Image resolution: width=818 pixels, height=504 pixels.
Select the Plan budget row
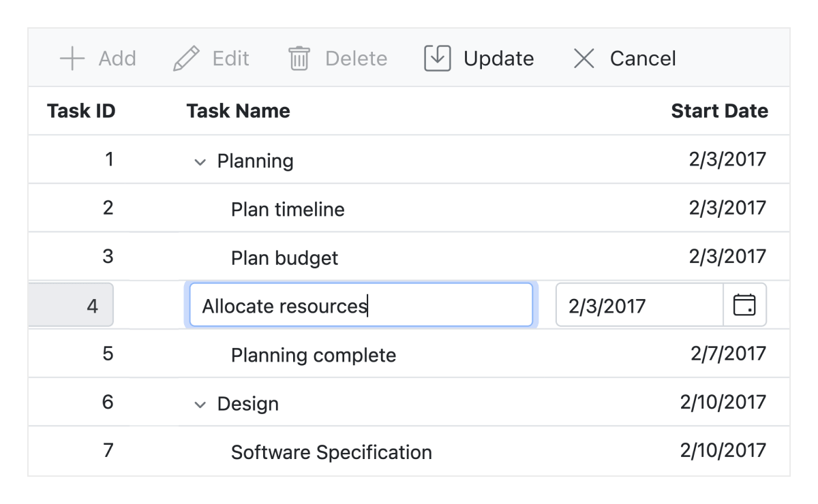pyautogui.click(x=284, y=257)
